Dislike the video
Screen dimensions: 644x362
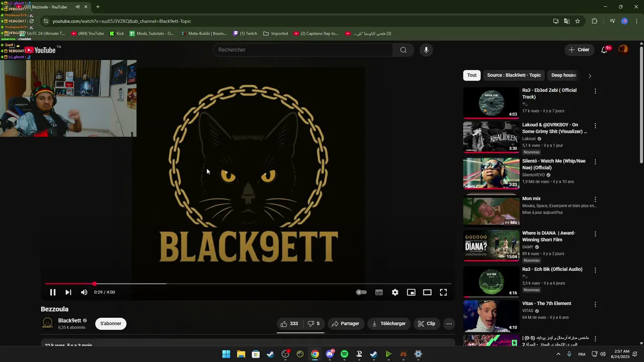313,324
